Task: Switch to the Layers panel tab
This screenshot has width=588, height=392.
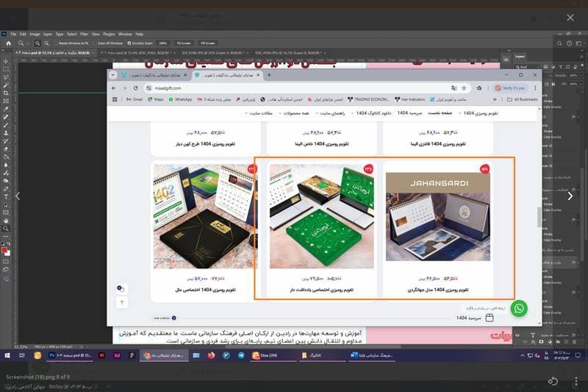Action: [x=520, y=57]
